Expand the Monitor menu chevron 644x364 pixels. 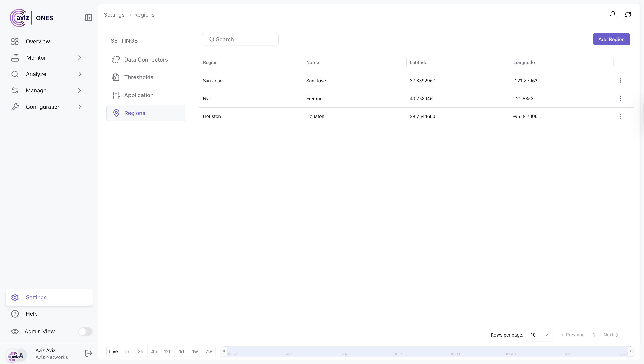pos(79,58)
